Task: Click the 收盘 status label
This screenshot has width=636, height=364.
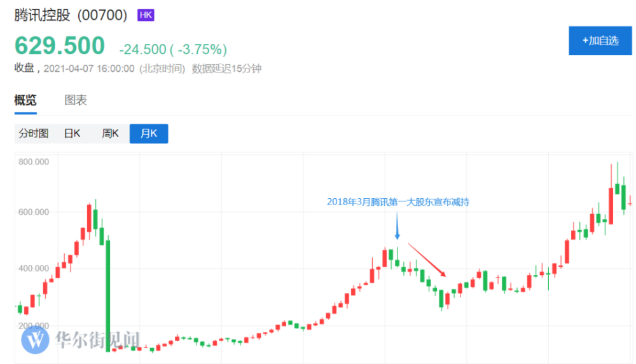Action: point(24,68)
